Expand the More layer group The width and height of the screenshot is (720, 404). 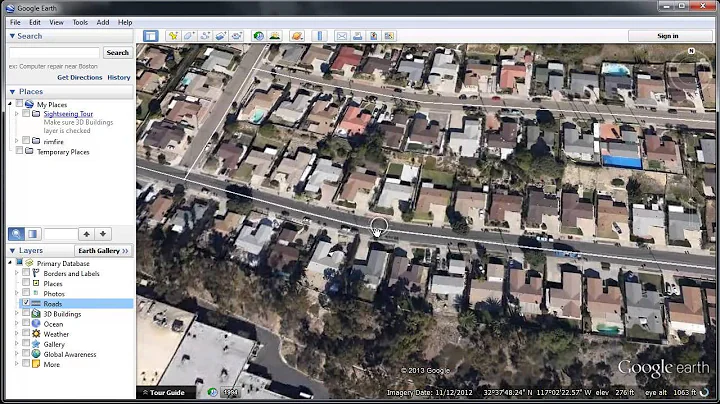point(17,364)
